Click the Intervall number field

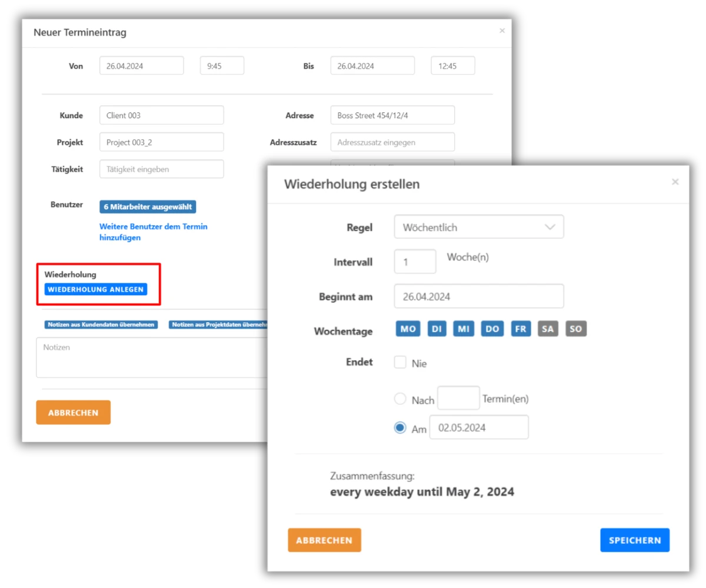pyautogui.click(x=415, y=262)
